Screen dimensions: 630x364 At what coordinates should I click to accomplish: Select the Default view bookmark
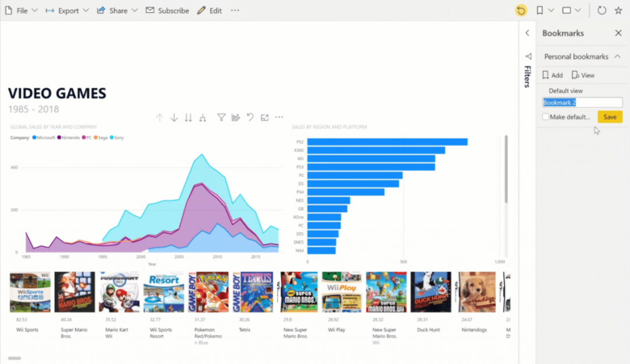pyautogui.click(x=566, y=91)
